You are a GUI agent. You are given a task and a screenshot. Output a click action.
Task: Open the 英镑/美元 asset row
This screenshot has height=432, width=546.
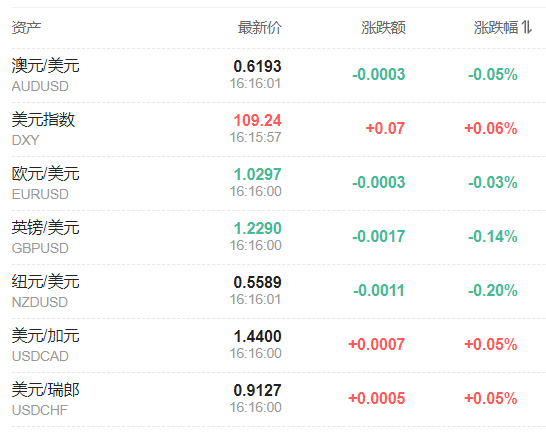coord(279,237)
